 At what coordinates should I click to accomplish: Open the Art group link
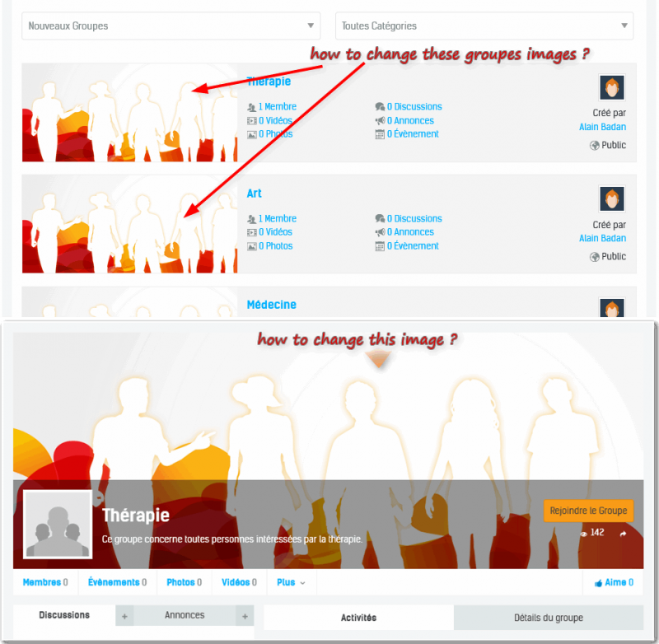click(254, 194)
